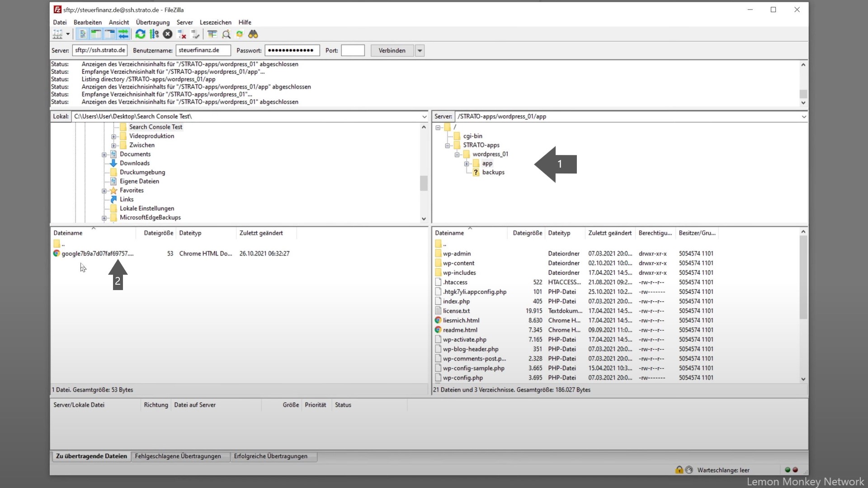This screenshot has width=868, height=488.
Task: Select the cgi-bin remote folder
Action: click(472, 136)
